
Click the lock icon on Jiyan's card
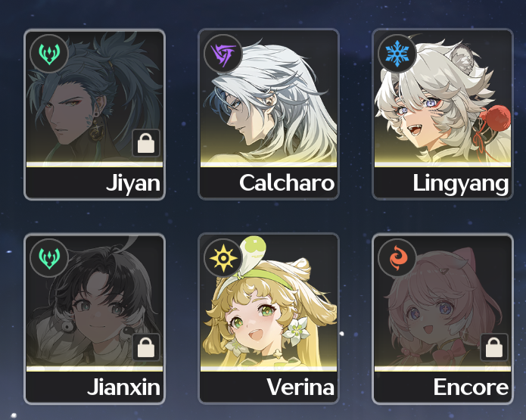pyautogui.click(x=146, y=143)
